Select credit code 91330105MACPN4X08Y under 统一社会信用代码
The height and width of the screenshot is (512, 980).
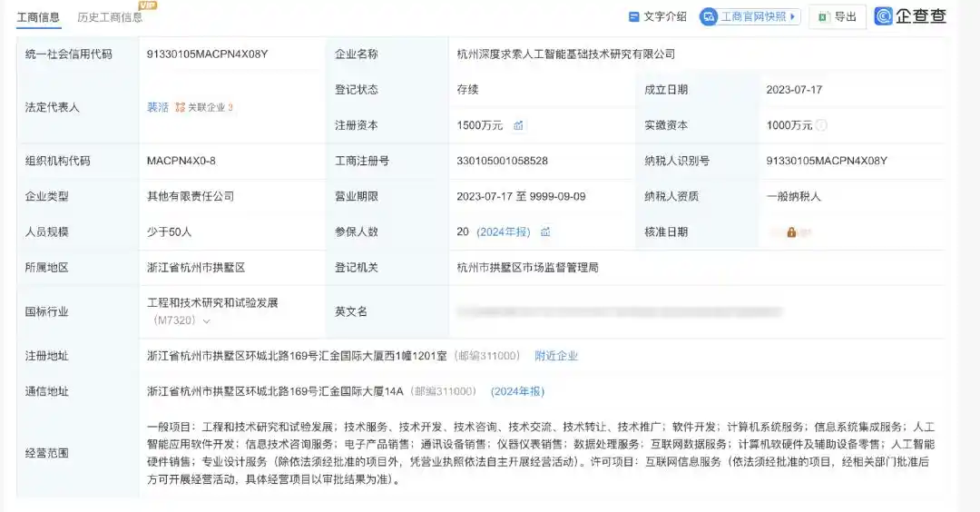(208, 54)
